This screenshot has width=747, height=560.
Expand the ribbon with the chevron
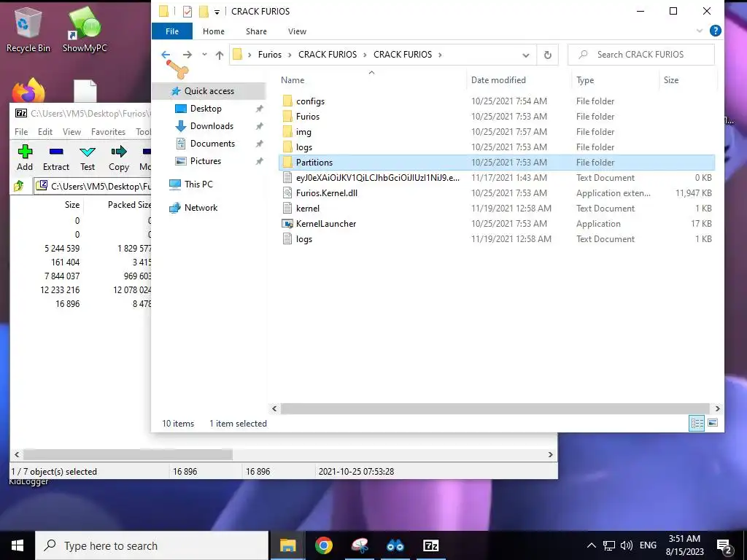(x=700, y=31)
